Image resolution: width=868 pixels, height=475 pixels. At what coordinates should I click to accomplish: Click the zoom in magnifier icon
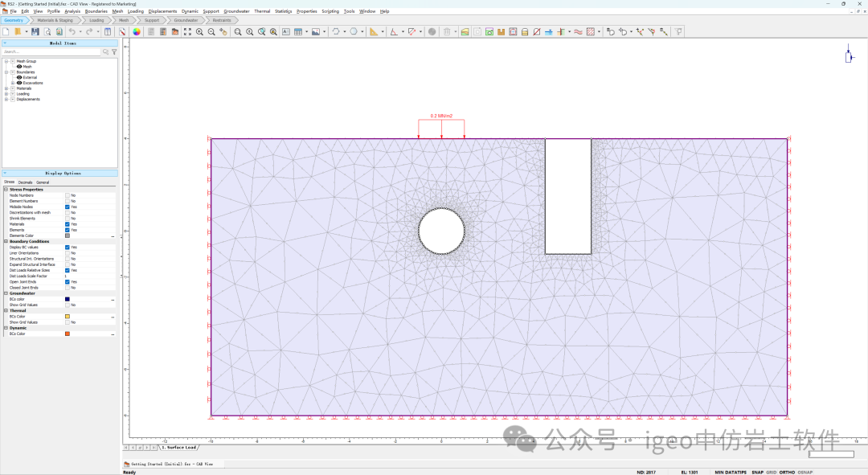(199, 31)
